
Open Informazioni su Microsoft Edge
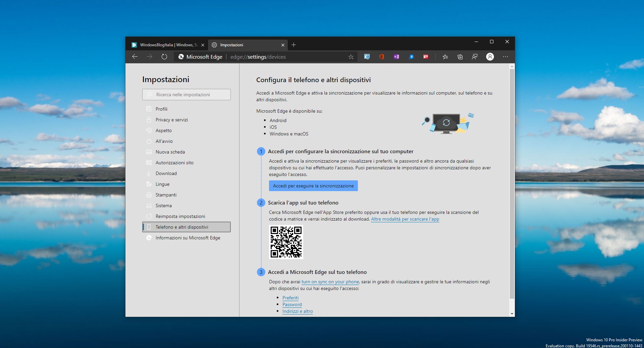point(186,238)
